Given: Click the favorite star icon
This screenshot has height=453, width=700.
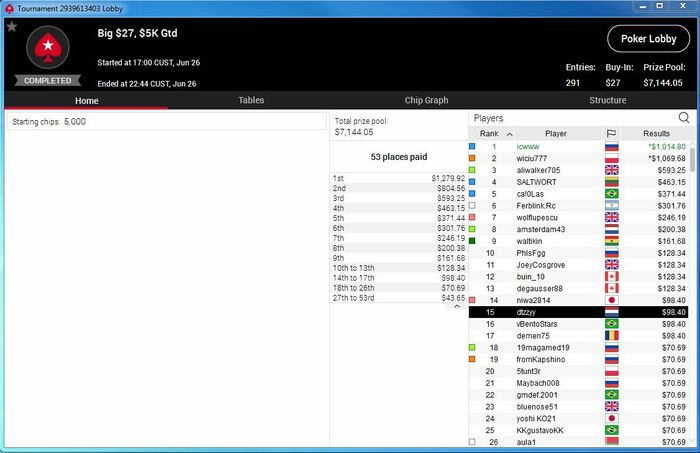Looking at the screenshot, I should click(12, 27).
